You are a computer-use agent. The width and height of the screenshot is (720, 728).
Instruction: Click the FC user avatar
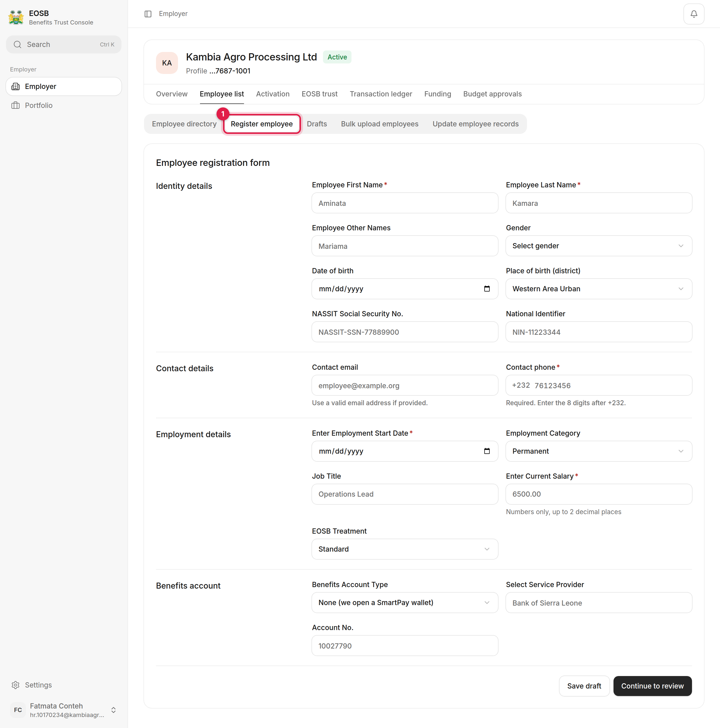coord(18,710)
